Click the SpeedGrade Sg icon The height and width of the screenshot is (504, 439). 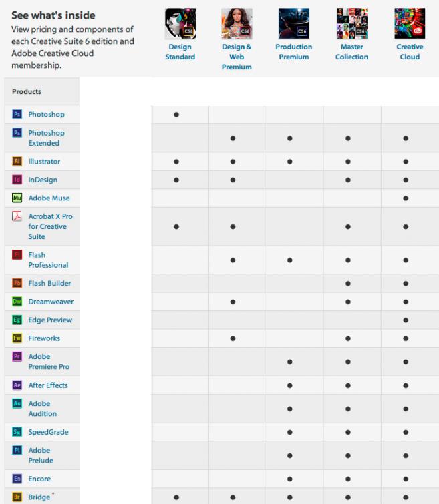click(17, 432)
